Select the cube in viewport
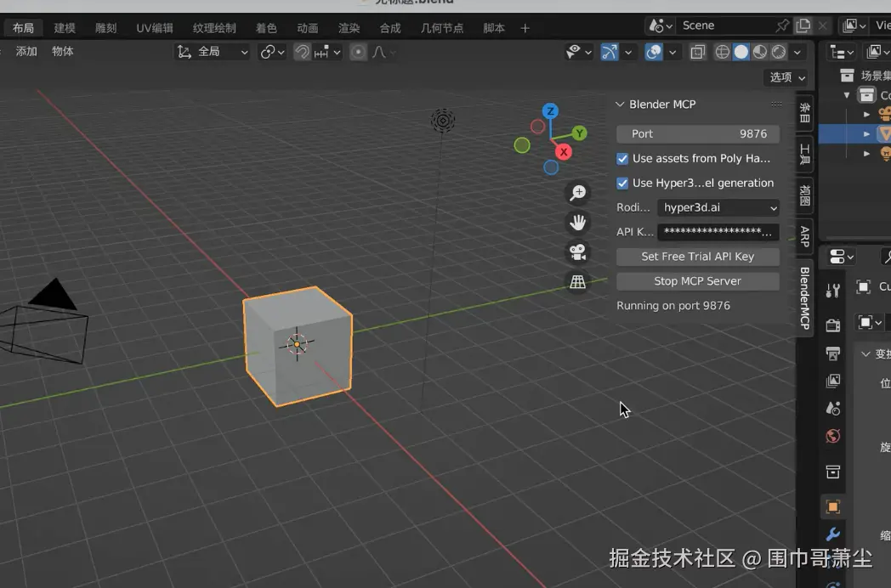The image size is (891, 588). pyautogui.click(x=298, y=346)
